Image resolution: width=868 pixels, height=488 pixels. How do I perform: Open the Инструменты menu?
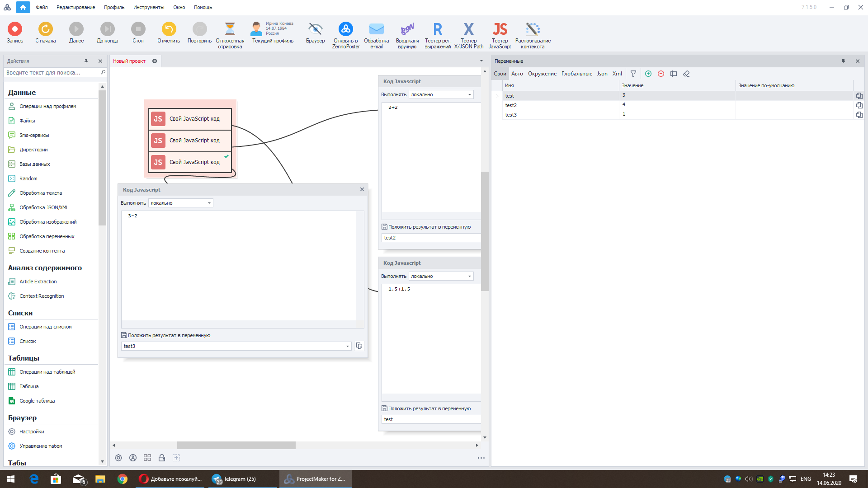(x=149, y=7)
